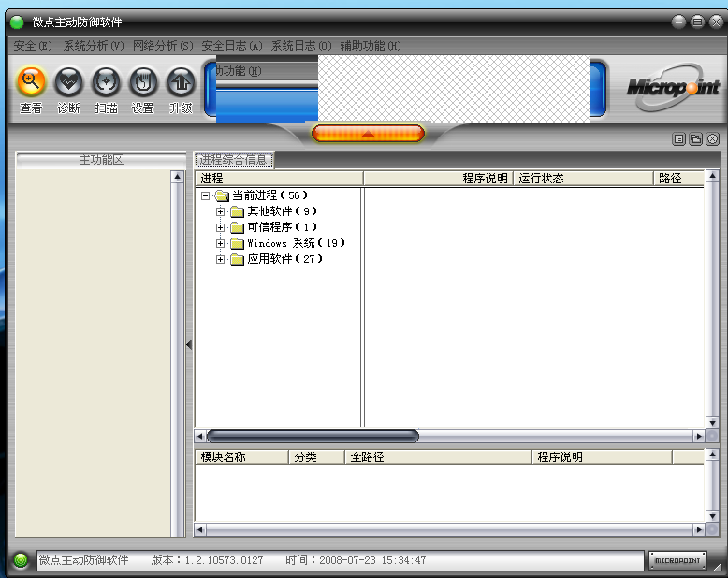Minimize the 微点主动防御软件 window
Image resolution: width=728 pixels, height=578 pixels.
[x=678, y=22]
